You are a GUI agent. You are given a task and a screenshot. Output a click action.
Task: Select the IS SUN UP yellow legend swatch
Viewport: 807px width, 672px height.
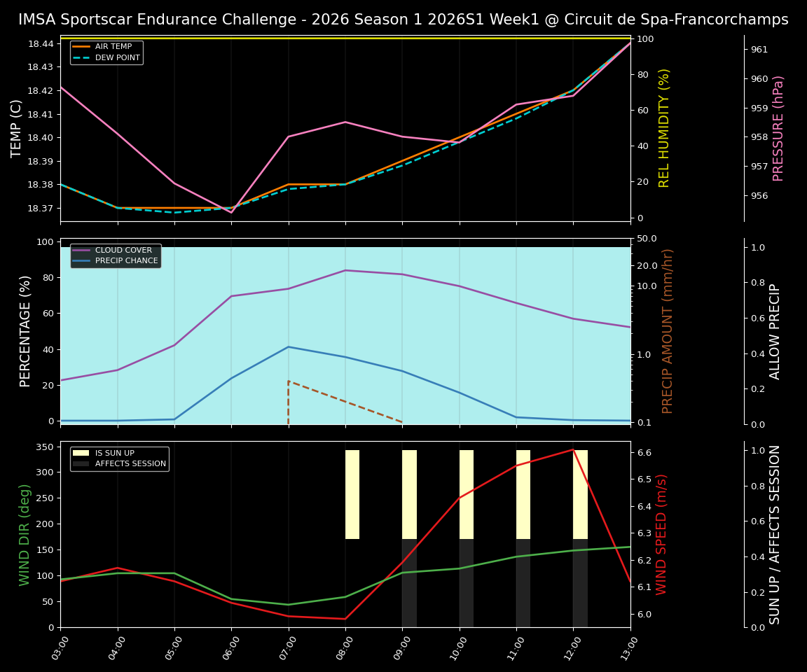point(79,451)
